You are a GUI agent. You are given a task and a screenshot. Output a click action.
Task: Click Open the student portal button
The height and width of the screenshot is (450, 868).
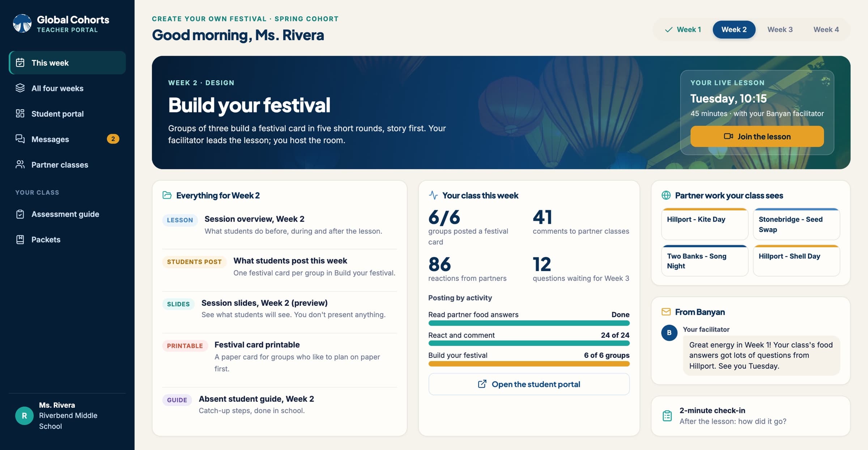[529, 384]
